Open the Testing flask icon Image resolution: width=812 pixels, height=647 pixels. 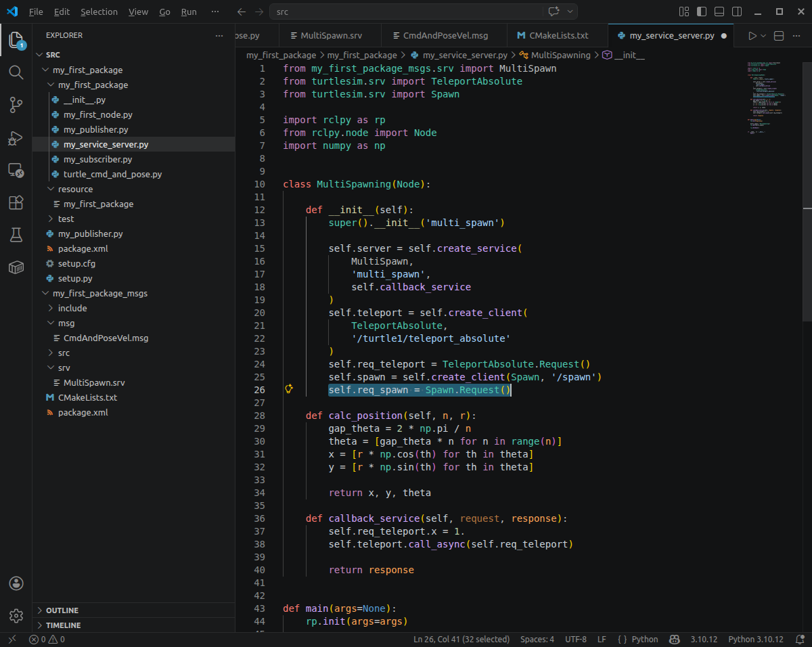16,236
